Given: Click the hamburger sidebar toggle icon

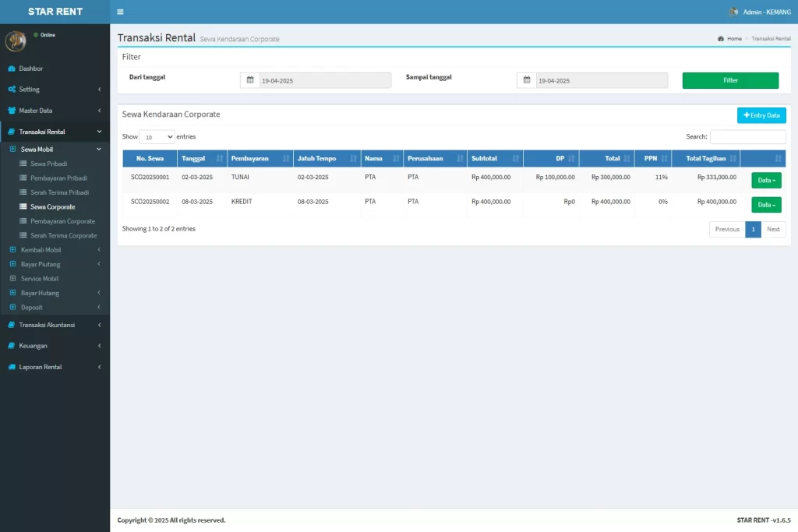Looking at the screenshot, I should pyautogui.click(x=120, y=12).
